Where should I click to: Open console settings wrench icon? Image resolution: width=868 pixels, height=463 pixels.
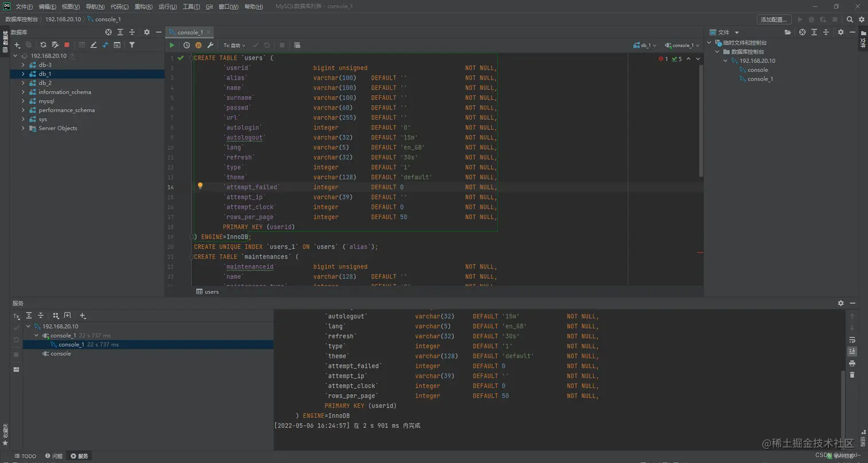pos(210,45)
